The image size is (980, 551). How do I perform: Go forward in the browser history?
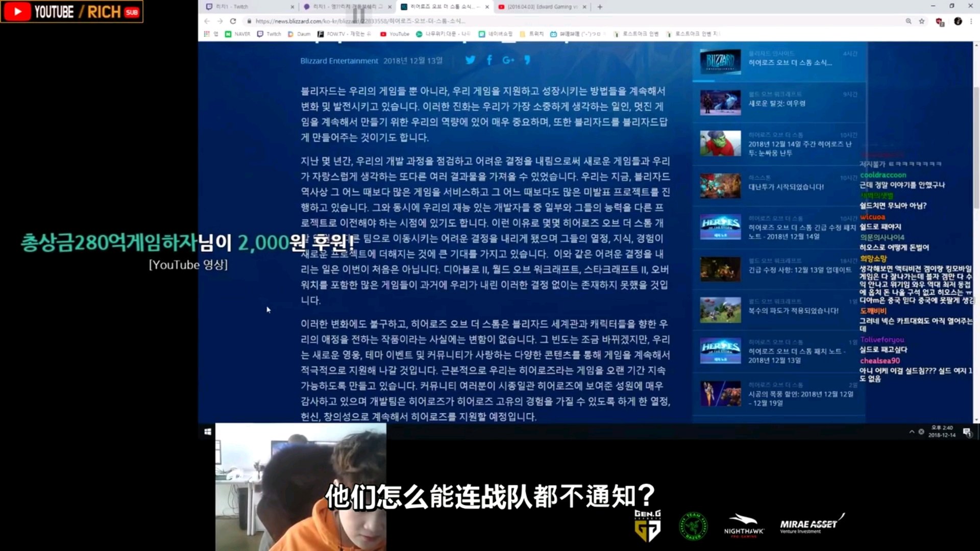pos(220,21)
